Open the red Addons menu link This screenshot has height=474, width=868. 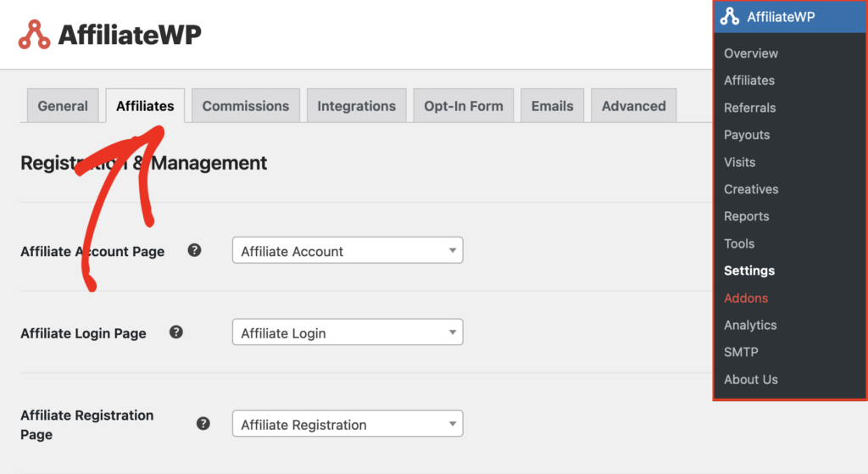(746, 298)
